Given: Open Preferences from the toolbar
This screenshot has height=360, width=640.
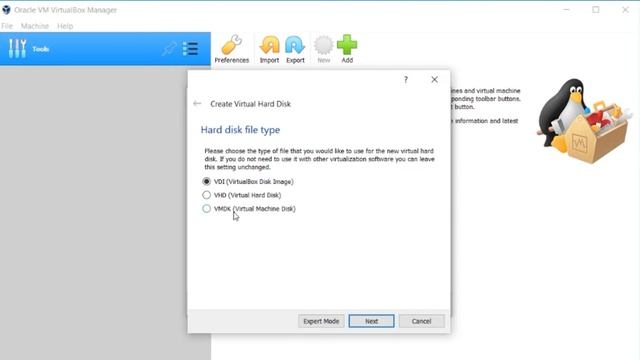Looking at the screenshot, I should click(x=231, y=49).
